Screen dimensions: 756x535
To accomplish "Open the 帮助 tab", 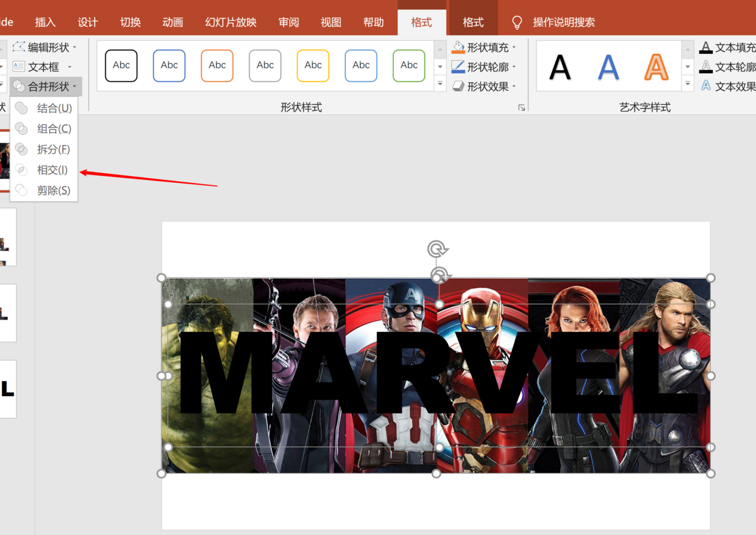I will (373, 22).
